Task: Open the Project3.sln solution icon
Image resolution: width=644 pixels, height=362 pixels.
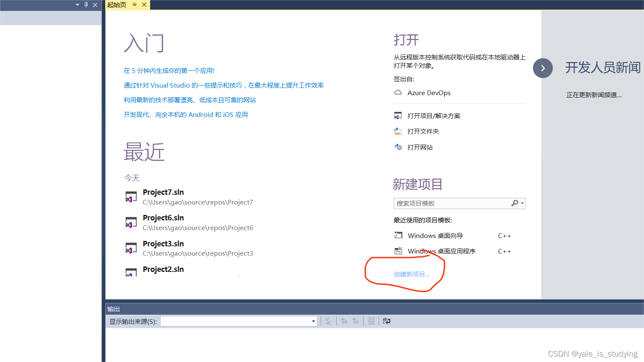Action: point(131,248)
